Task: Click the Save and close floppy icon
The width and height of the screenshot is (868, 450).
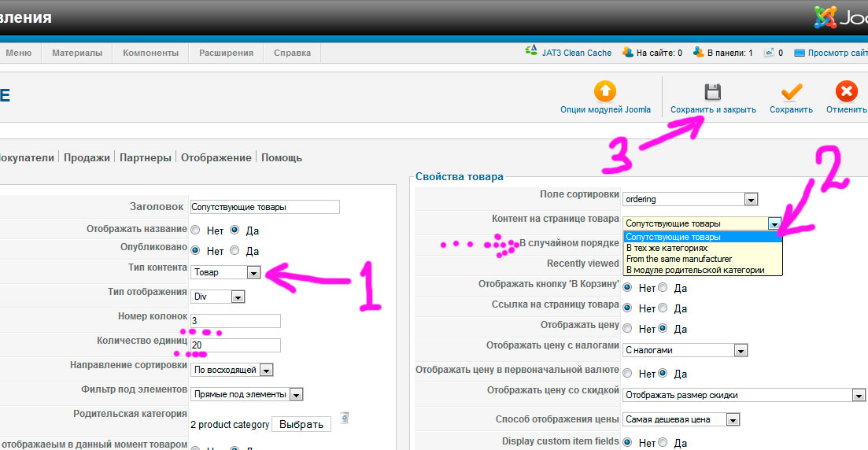Action: tap(712, 92)
